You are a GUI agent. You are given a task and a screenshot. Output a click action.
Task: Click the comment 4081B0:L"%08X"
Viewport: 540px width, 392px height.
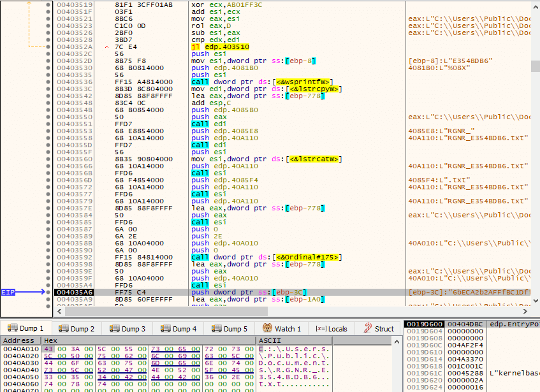click(439, 68)
